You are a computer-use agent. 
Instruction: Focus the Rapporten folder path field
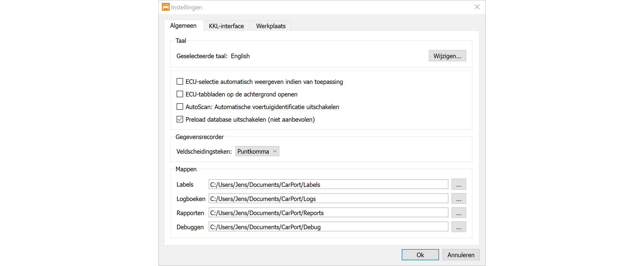pos(328,213)
